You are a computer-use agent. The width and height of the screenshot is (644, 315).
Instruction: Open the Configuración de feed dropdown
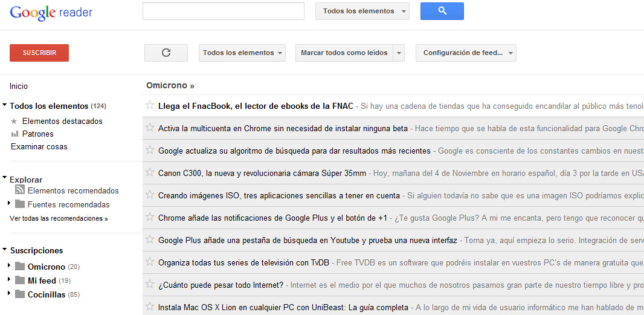[466, 53]
